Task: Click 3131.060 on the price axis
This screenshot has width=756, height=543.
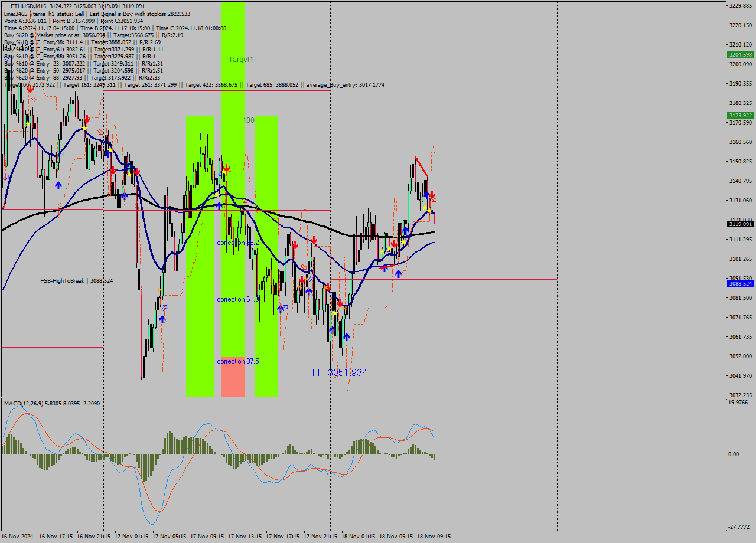Action: [x=740, y=200]
